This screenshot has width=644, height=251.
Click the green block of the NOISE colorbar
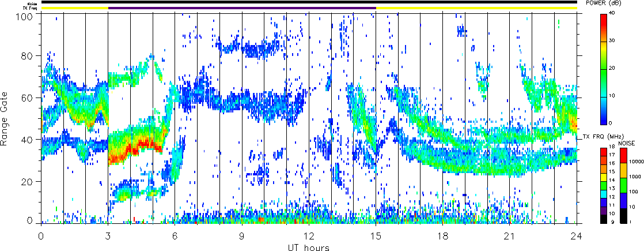tap(624, 186)
